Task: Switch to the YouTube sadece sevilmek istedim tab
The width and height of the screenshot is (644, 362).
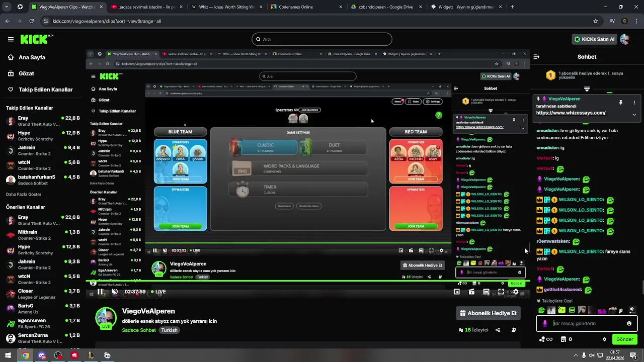Action: pyautogui.click(x=146, y=7)
